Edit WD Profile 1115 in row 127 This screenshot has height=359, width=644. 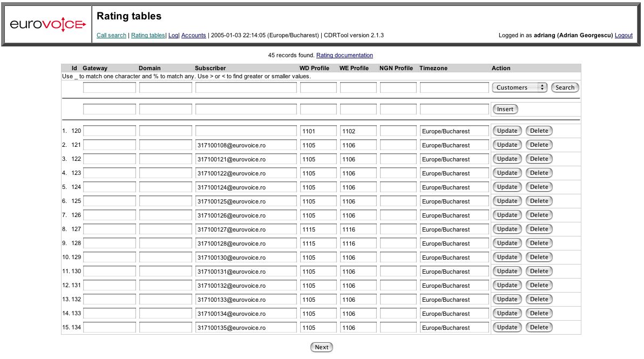tap(318, 229)
